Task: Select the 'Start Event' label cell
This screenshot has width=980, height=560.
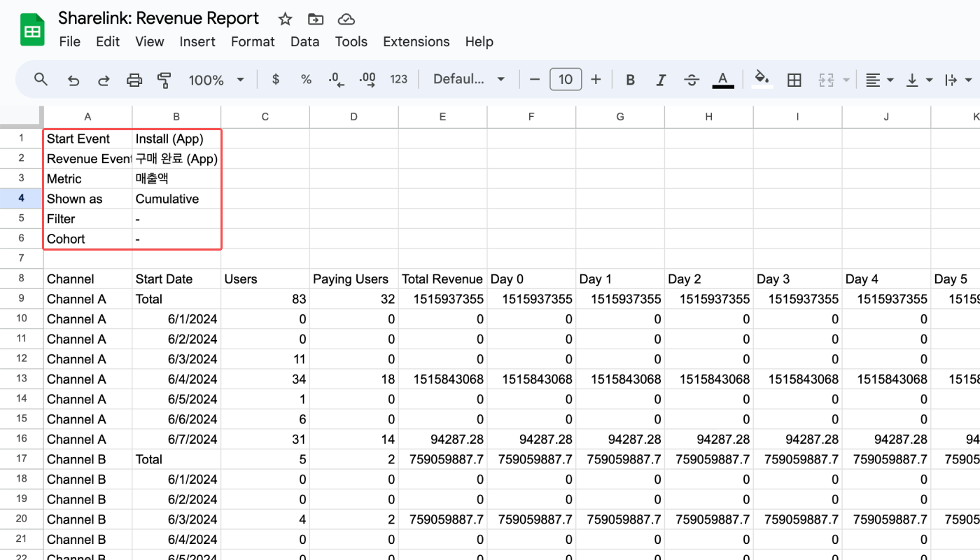Action: [87, 139]
